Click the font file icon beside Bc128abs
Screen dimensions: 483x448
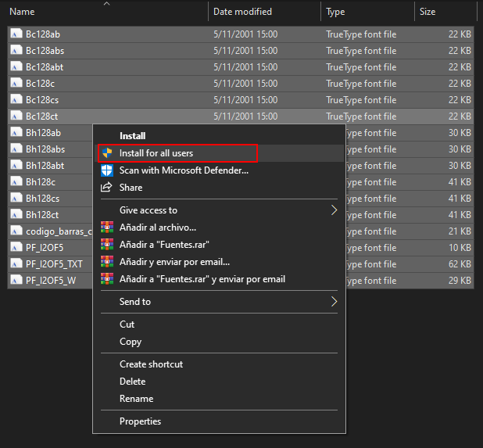pyautogui.click(x=16, y=50)
